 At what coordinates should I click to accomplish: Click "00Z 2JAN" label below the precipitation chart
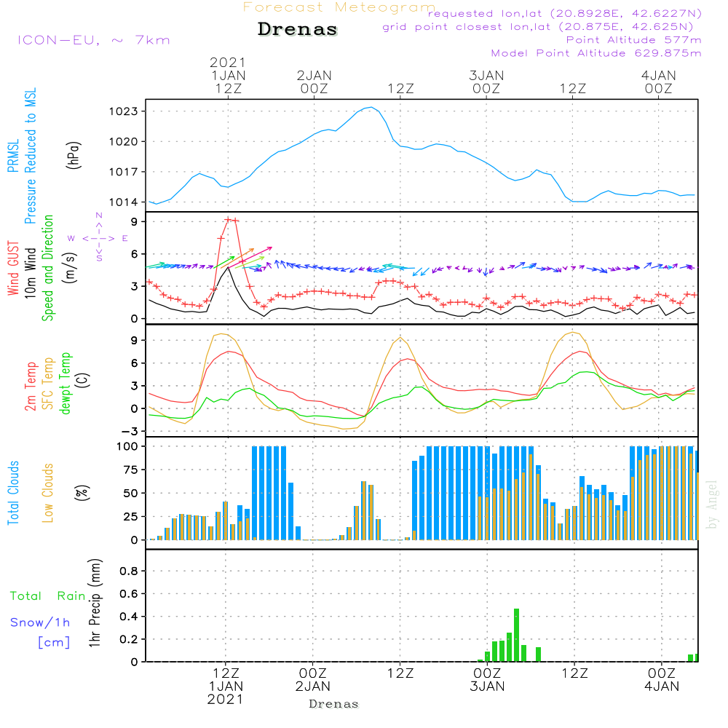pos(313,680)
